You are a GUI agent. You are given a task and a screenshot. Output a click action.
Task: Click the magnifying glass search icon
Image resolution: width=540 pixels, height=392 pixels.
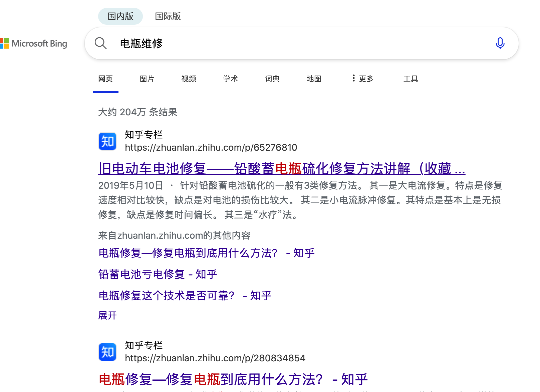(x=100, y=43)
